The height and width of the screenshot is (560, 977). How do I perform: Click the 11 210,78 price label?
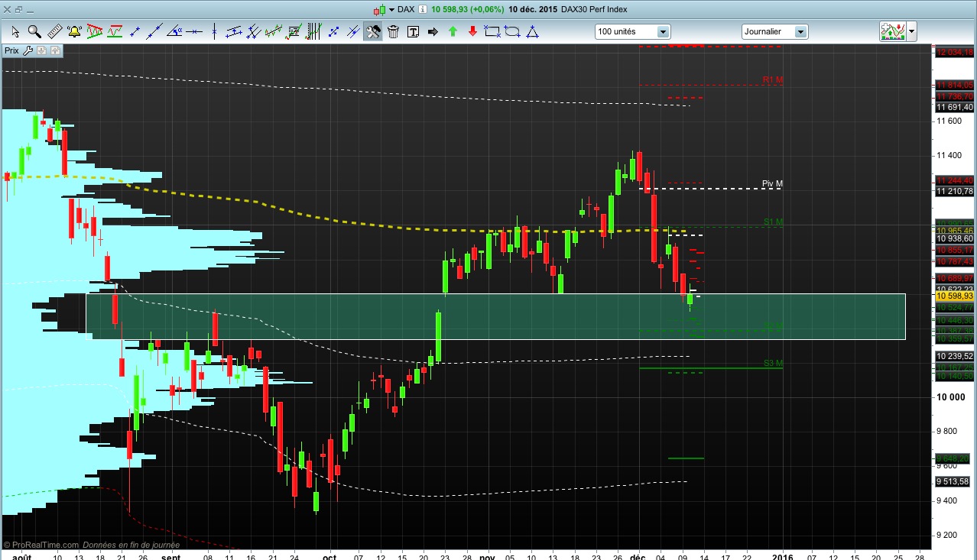955,190
